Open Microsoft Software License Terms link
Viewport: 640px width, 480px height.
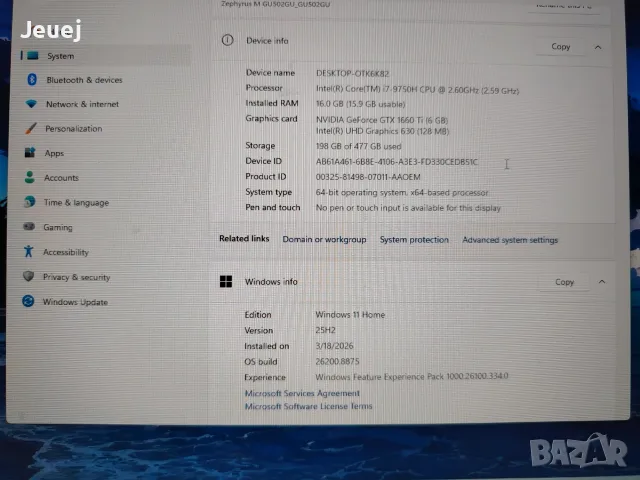308,406
